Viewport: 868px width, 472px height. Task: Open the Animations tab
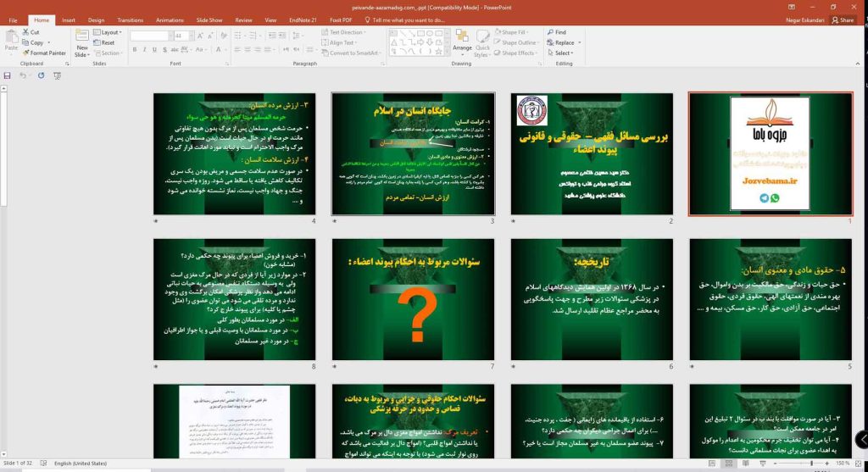170,20
